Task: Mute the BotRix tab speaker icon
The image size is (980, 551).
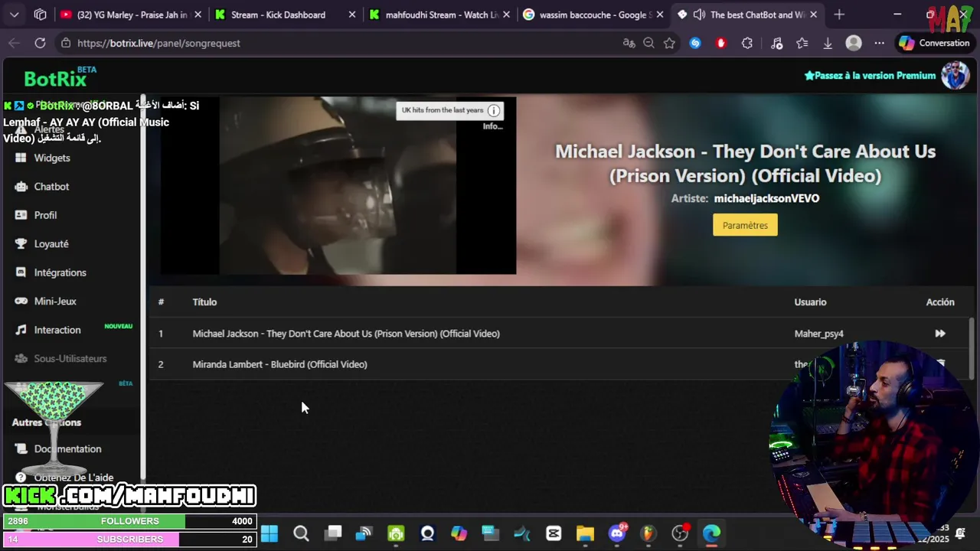Action: pos(699,15)
